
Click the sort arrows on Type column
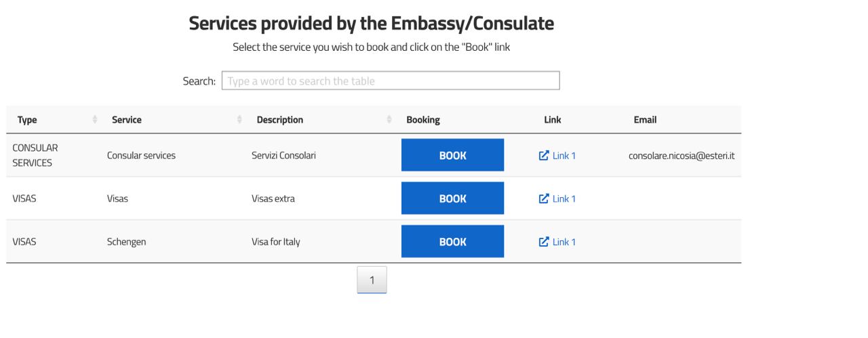(95, 120)
